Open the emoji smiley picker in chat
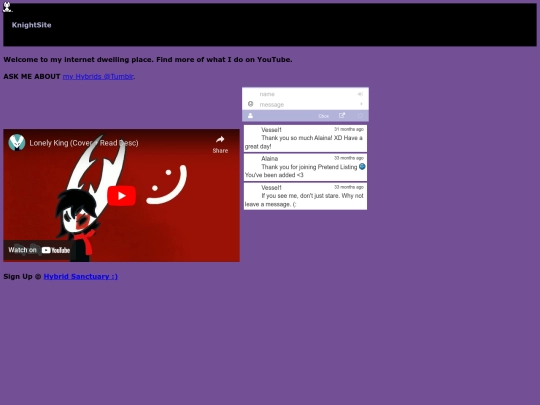Screen dimensions: 540x405 [x=250, y=104]
